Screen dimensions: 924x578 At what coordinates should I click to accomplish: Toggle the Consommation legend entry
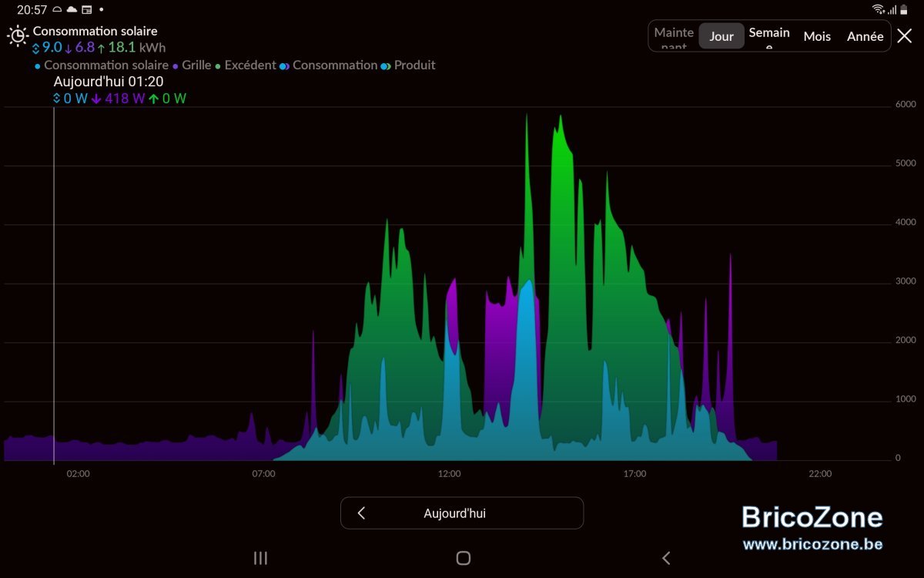[x=329, y=66]
